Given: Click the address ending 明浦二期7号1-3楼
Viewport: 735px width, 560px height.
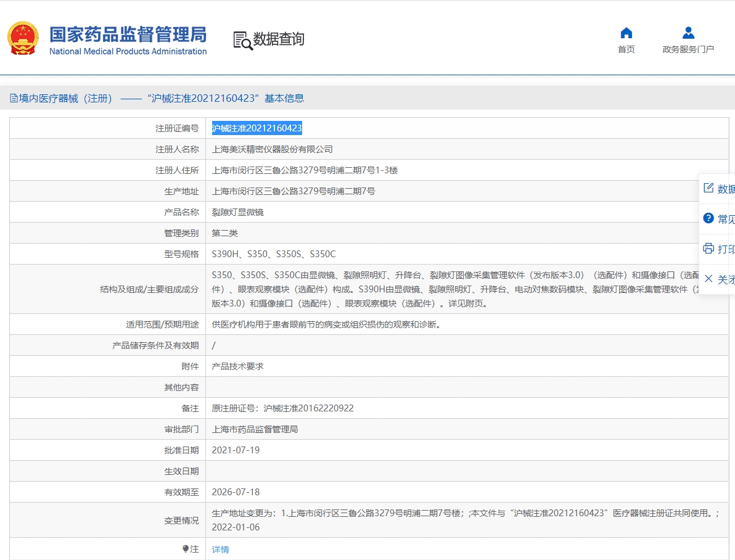Looking at the screenshot, I should coord(305,170).
